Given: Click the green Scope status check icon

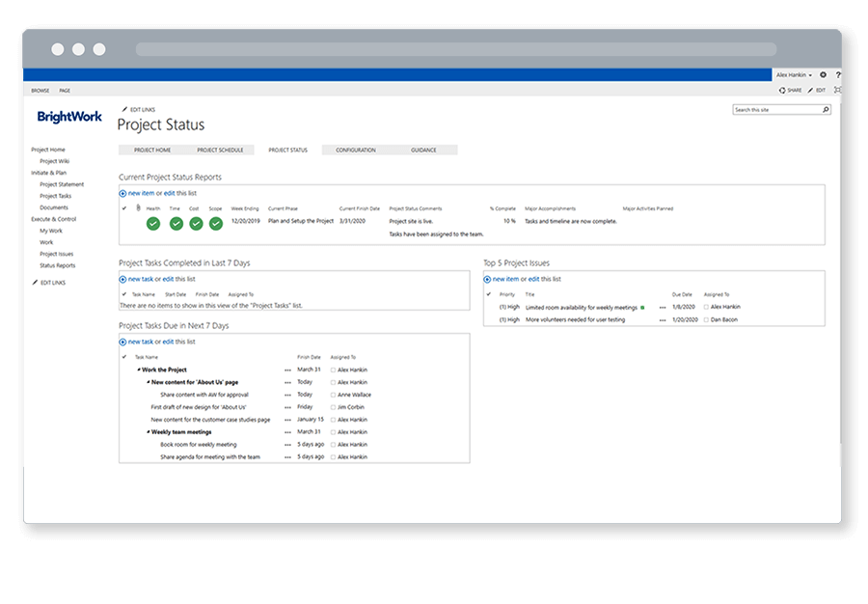Looking at the screenshot, I should coord(216,224).
